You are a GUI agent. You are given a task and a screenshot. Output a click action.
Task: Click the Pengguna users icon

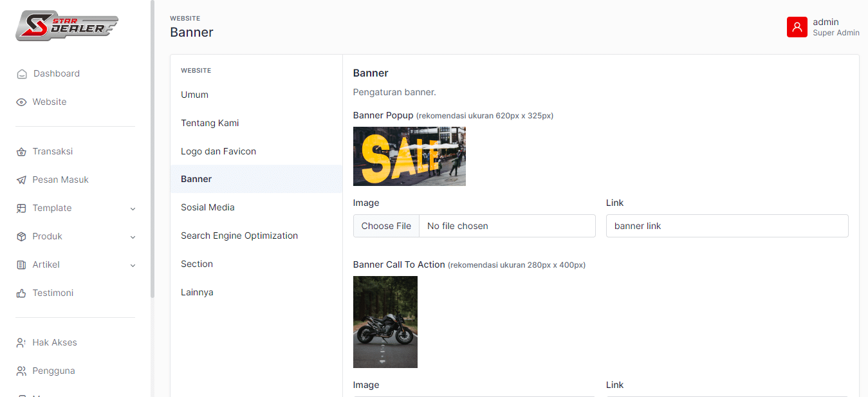click(21, 371)
